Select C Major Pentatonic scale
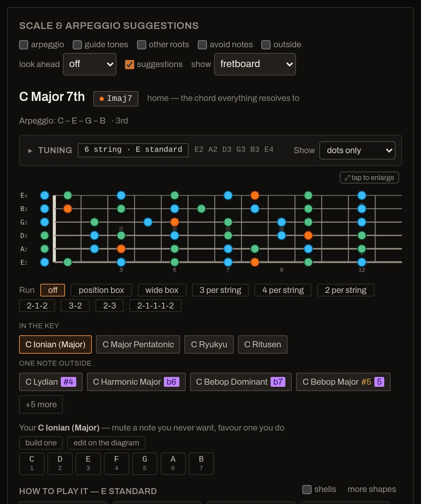This screenshot has width=421, height=504. coord(138,344)
